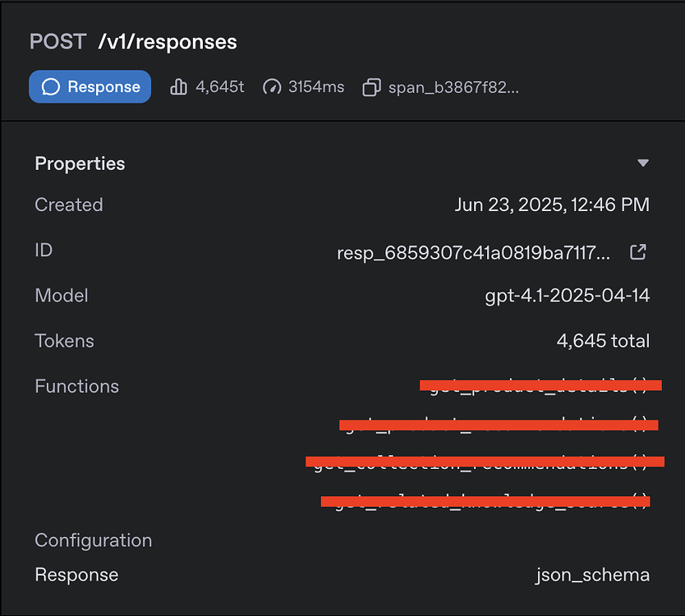Click the chat bubble icon on Response badge
This screenshot has height=616, width=685.
click(x=53, y=86)
